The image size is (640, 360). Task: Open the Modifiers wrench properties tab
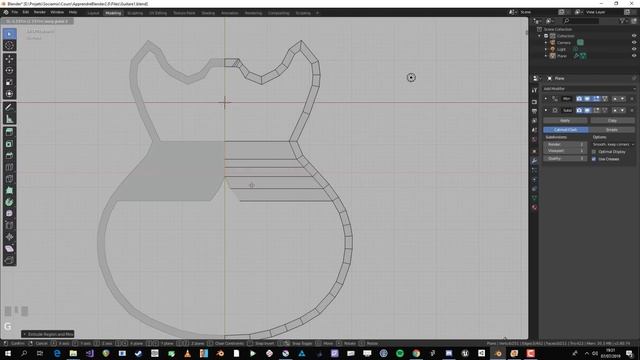534,160
